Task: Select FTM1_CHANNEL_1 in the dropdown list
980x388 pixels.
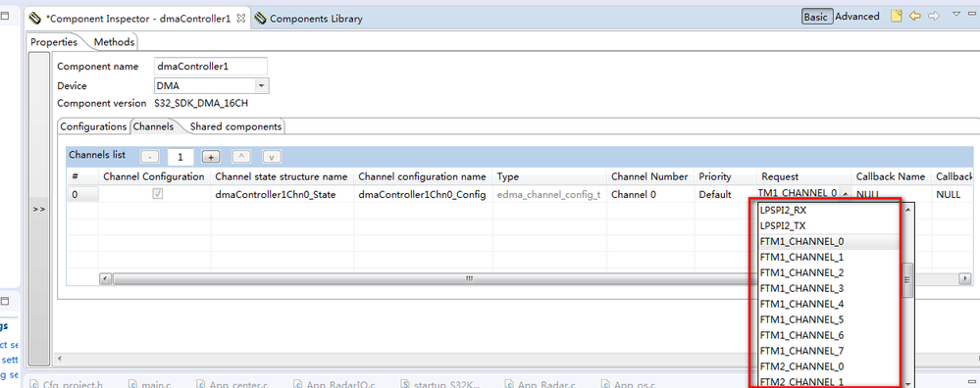Action: point(828,257)
